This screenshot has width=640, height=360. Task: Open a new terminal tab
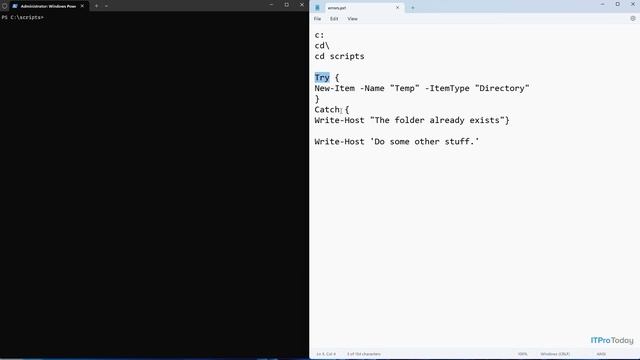click(x=96, y=6)
